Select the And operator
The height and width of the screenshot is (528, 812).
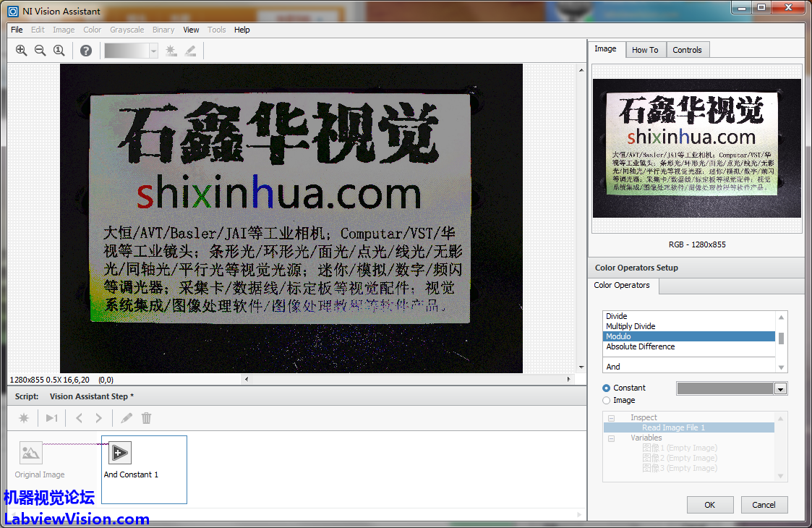[689, 367]
